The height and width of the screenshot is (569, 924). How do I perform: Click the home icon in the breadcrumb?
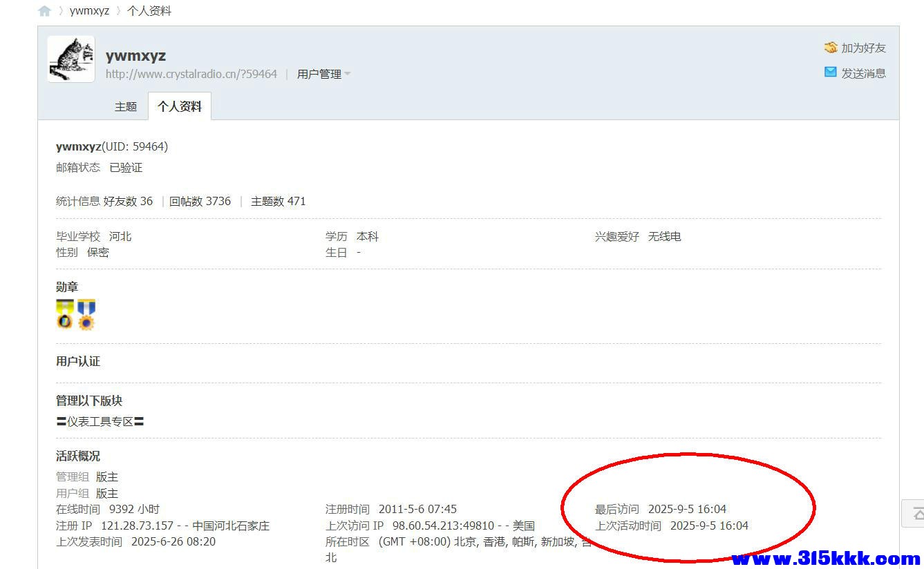(44, 11)
